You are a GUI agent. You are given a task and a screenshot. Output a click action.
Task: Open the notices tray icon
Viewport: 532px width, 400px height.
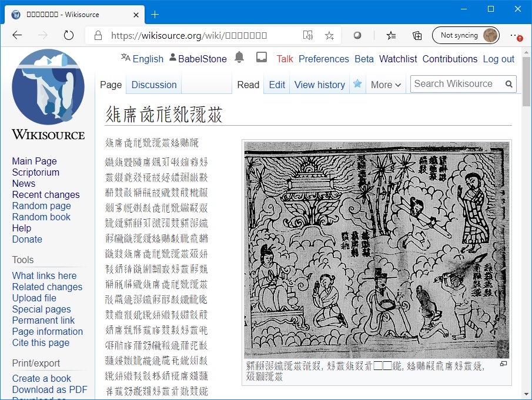coord(261,57)
